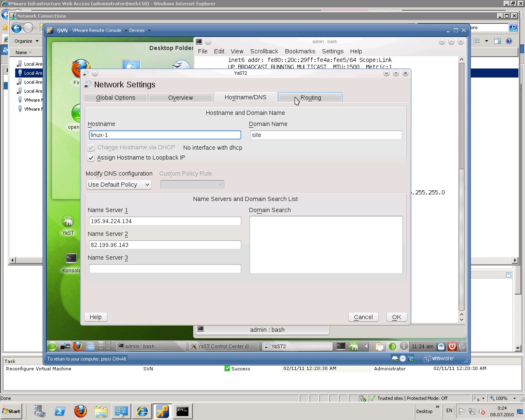The width and height of the screenshot is (525, 420).
Task: Switch to the Overview tab
Action: [x=180, y=98]
